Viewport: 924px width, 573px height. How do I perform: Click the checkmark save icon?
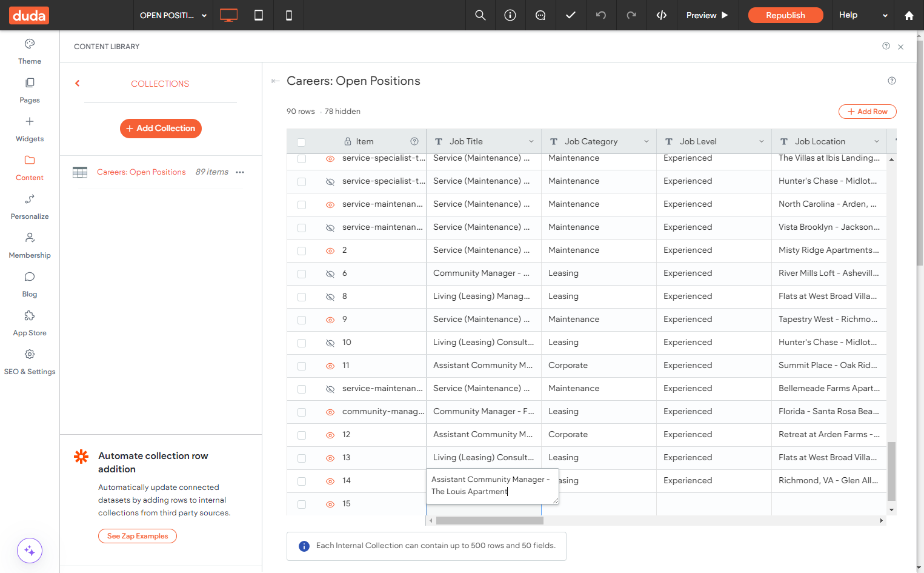point(571,15)
